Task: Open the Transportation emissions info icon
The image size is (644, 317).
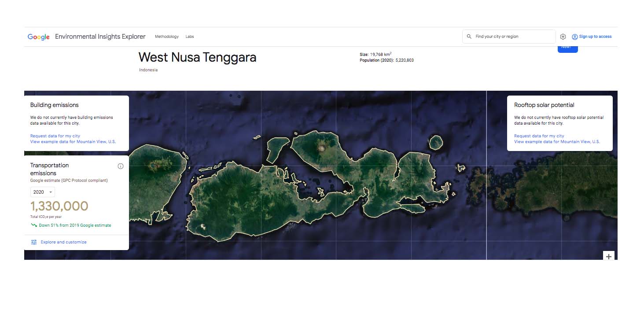Action: point(121,166)
